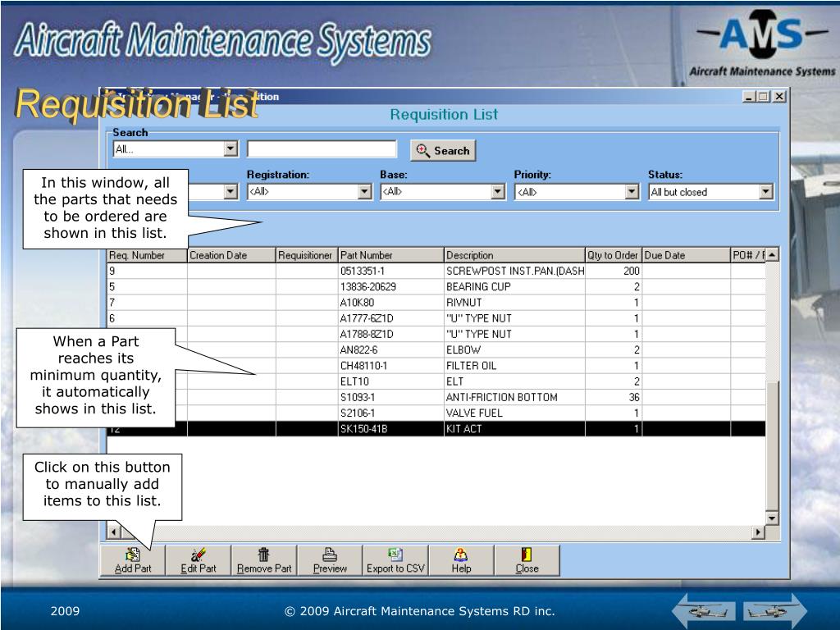
Task: Maximize the Requisition List window
Action: pyautogui.click(x=763, y=97)
